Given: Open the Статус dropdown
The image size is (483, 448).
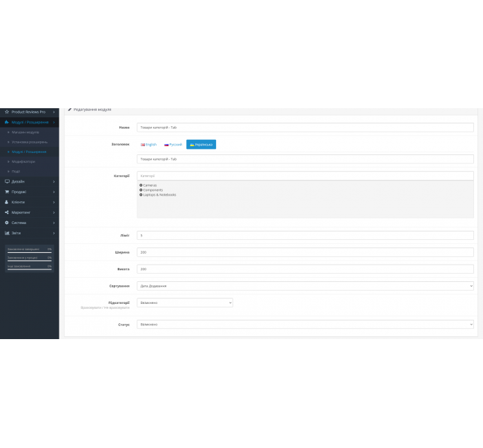Looking at the screenshot, I should pyautogui.click(x=305, y=325).
